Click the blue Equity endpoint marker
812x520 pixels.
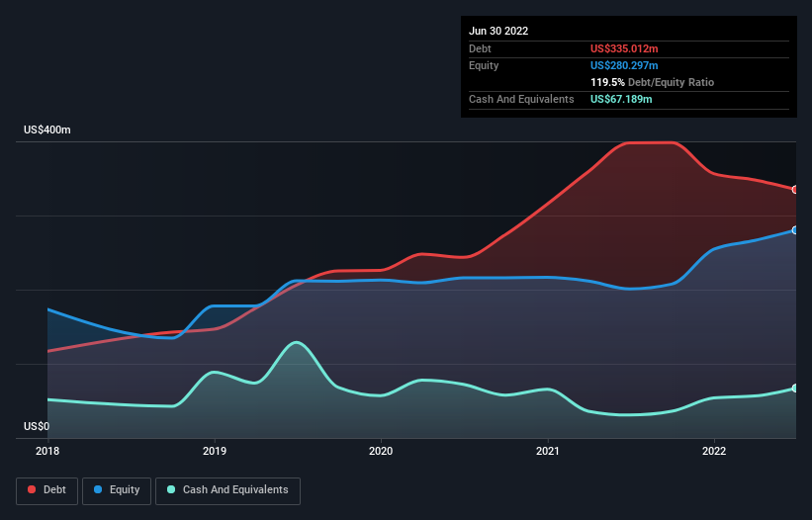click(x=795, y=230)
